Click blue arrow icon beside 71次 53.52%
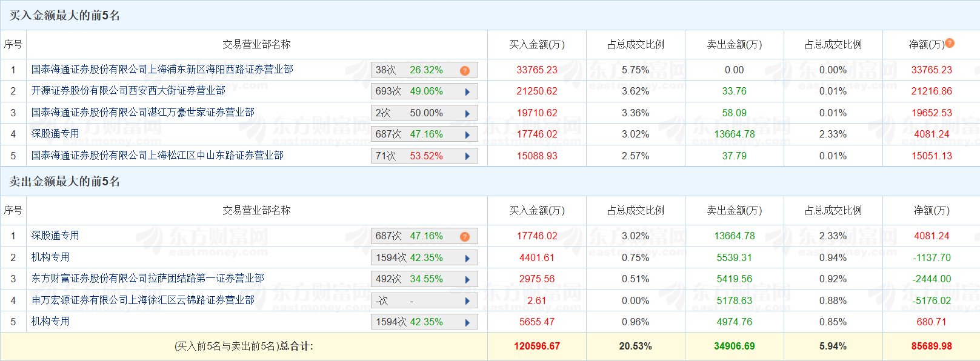 tap(467, 156)
